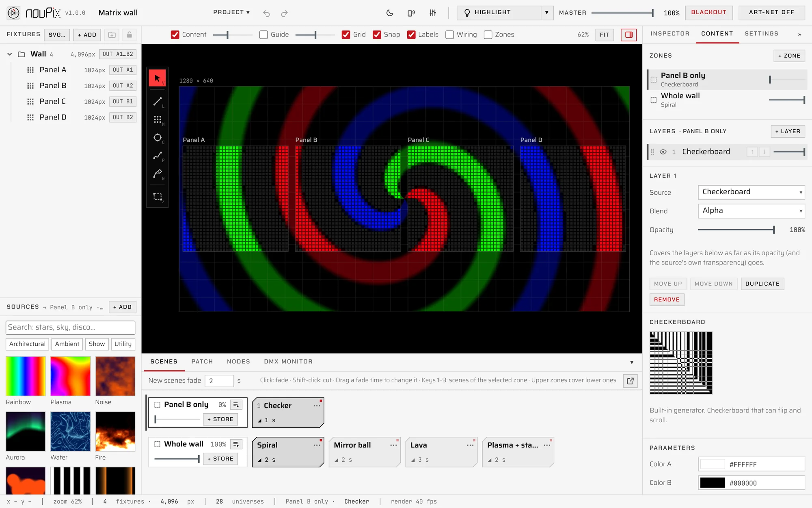This screenshot has width=812, height=508.
Task: Turn off the Snap checkbox
Action: click(x=377, y=35)
